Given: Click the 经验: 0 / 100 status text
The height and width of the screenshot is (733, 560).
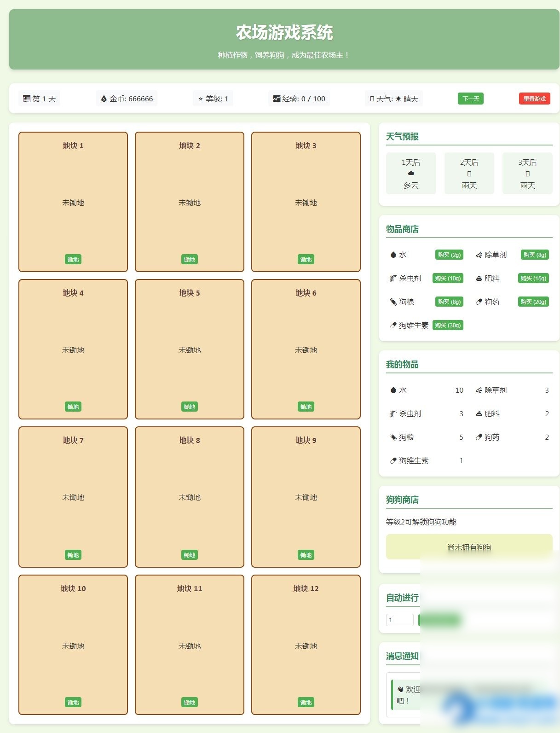Looking at the screenshot, I should pos(304,99).
